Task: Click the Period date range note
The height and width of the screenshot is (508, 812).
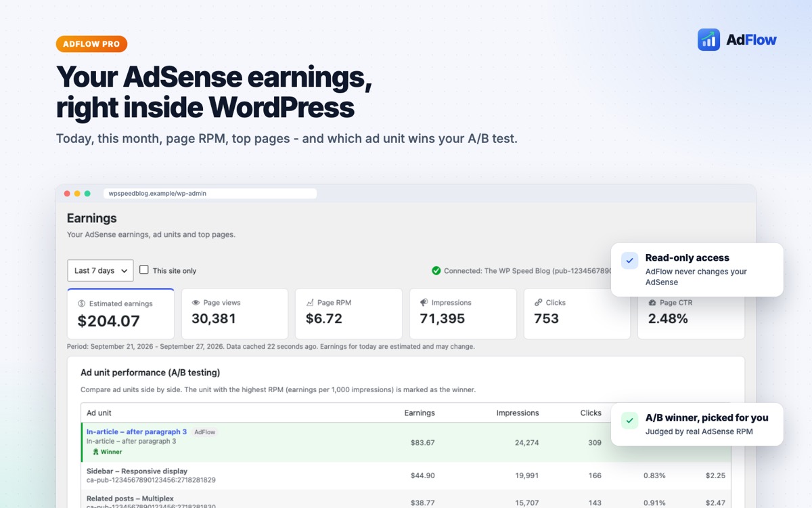Action: (271, 346)
